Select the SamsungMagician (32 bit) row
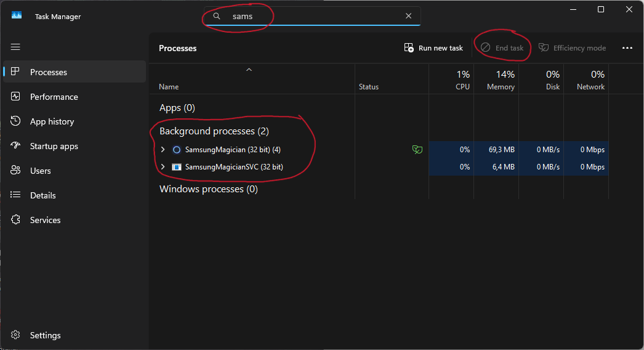This screenshot has width=644, height=350. 379,150
